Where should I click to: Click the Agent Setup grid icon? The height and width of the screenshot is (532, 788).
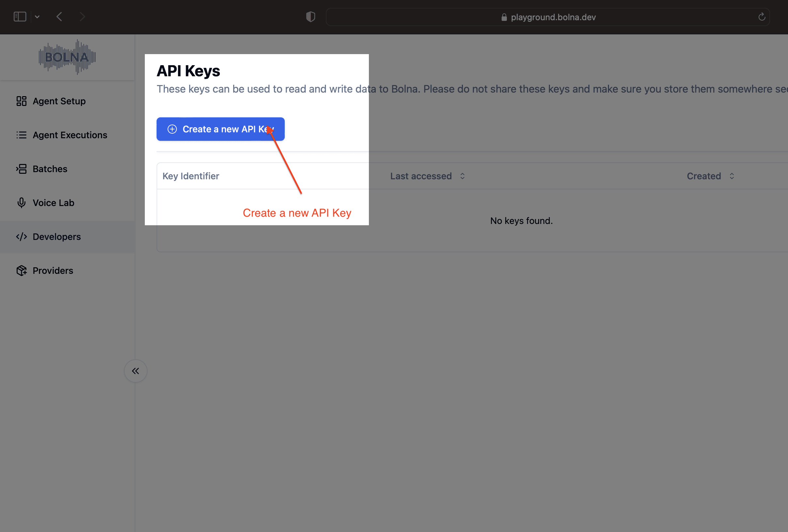point(21,101)
